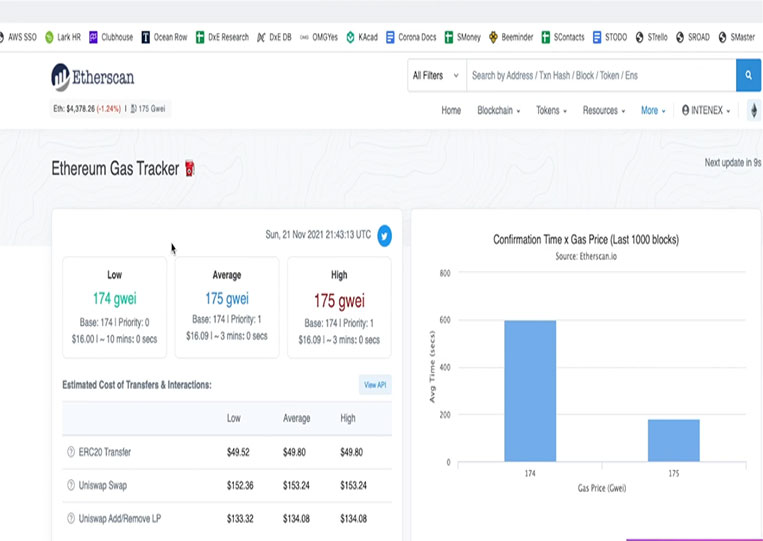Click the $152.36 Uniswap Swap low cost
This screenshot has height=541, width=763.
[240, 486]
